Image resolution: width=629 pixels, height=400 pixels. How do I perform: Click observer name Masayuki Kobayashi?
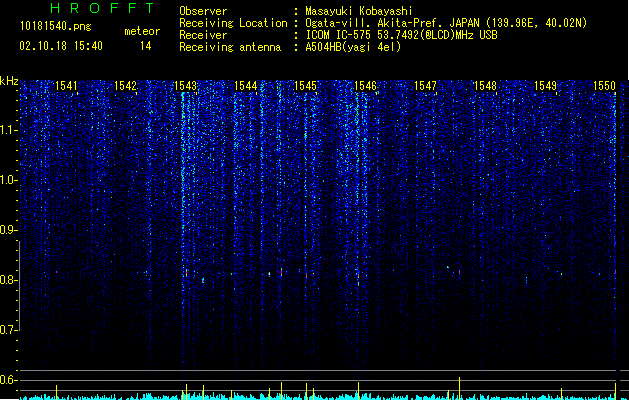point(359,11)
